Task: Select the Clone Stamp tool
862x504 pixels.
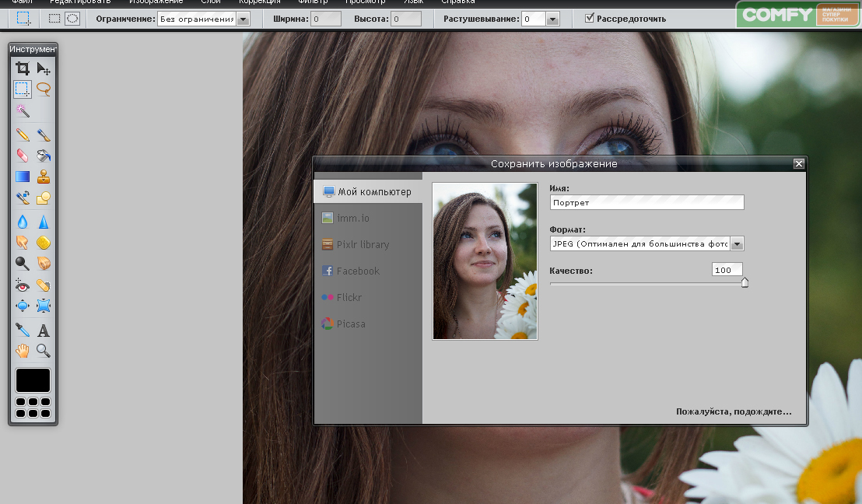Action: coord(44,177)
